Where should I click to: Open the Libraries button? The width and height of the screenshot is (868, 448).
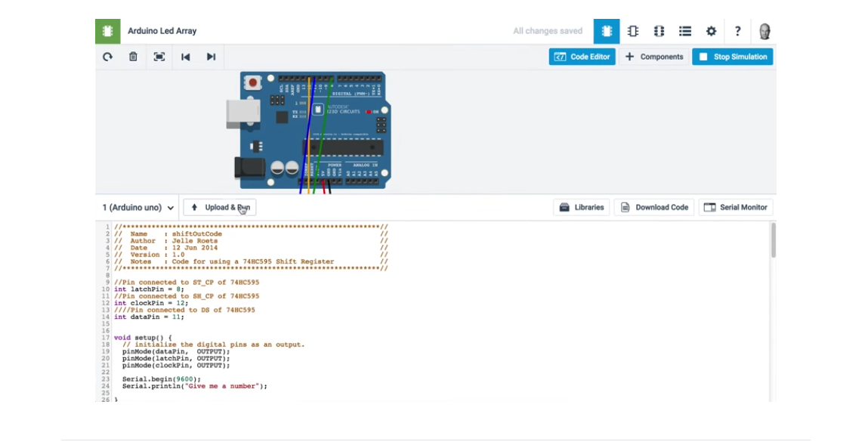pos(582,207)
